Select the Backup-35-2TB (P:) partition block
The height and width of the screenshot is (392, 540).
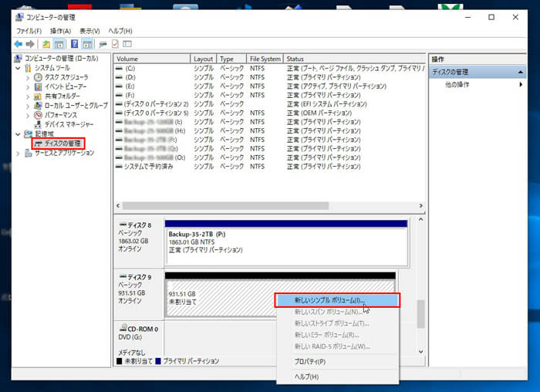286,244
